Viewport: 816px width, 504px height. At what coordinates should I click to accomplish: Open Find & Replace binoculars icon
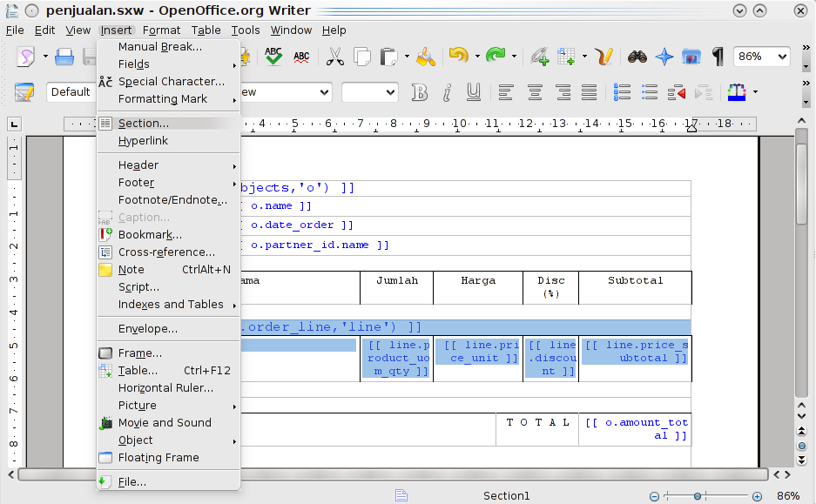(637, 57)
